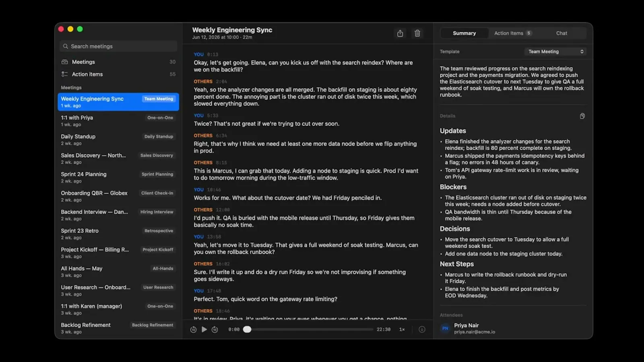Click Priya Nair attendee avatar
Viewport: 644px width, 362px height.
(x=445, y=328)
